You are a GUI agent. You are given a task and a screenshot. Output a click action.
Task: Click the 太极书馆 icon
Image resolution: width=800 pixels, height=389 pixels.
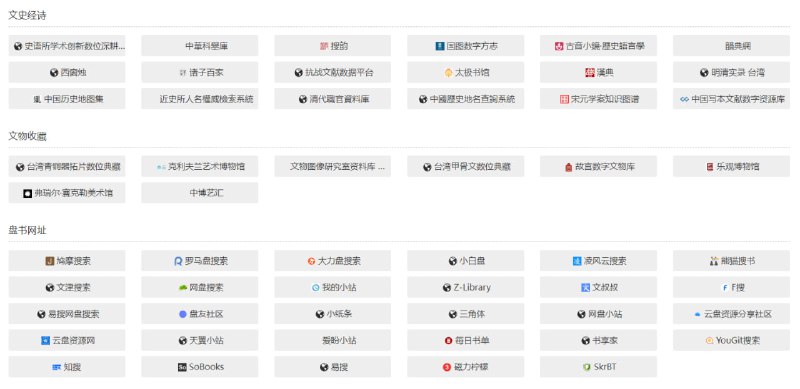tap(448, 73)
